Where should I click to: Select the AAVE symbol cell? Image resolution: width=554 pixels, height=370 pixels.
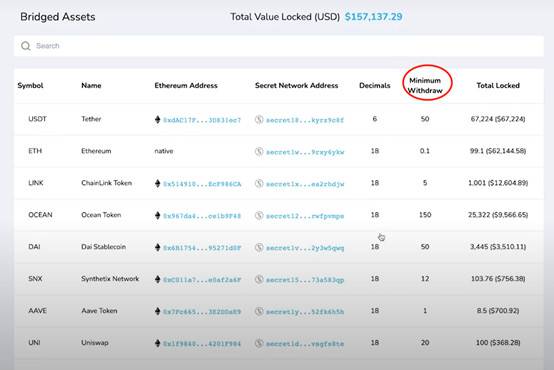[x=37, y=311]
